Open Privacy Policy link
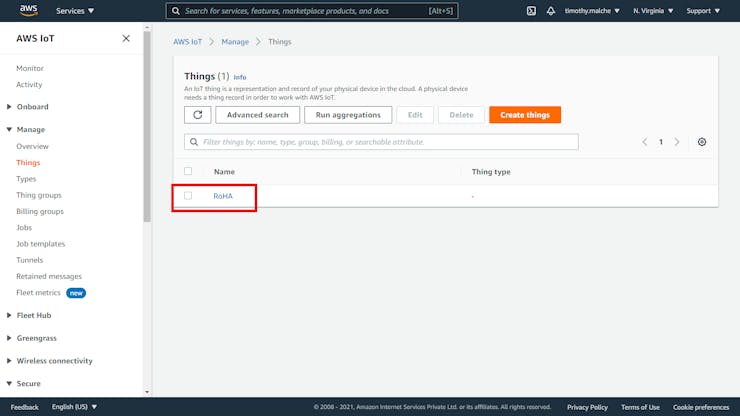The image size is (740, 416). pos(587,407)
